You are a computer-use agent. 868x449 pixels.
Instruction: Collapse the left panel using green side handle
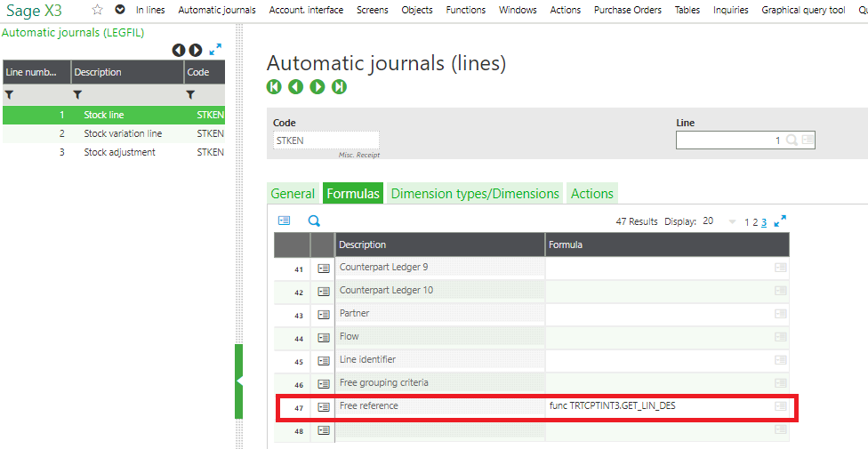pos(239,381)
